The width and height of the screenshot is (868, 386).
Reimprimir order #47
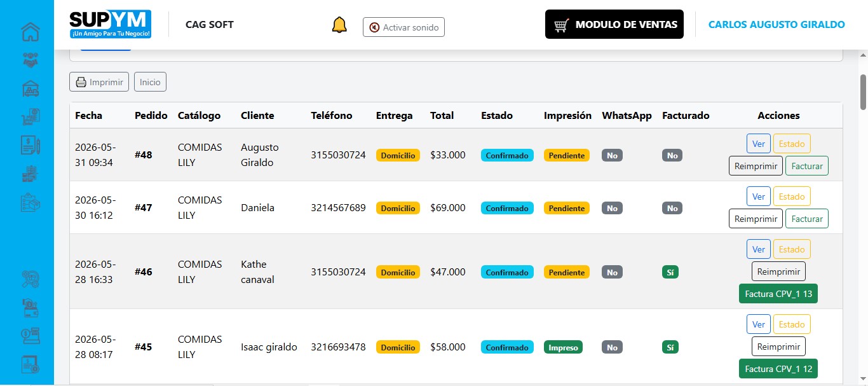756,219
